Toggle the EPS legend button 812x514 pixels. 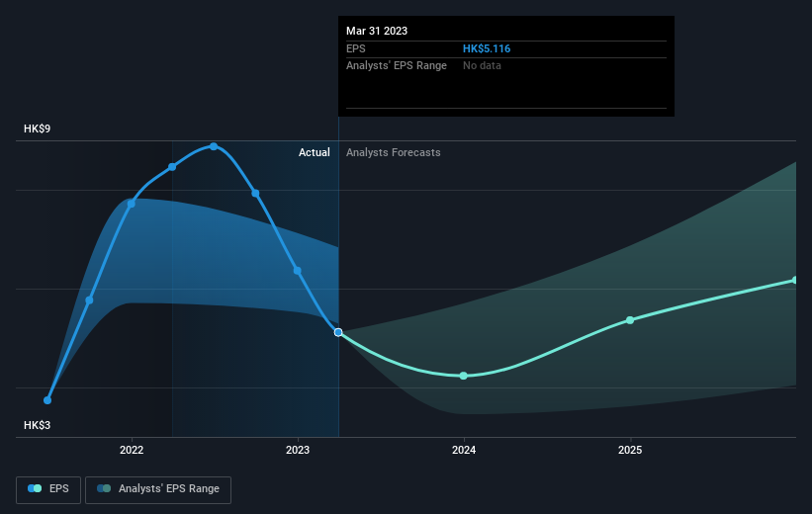click(x=48, y=489)
